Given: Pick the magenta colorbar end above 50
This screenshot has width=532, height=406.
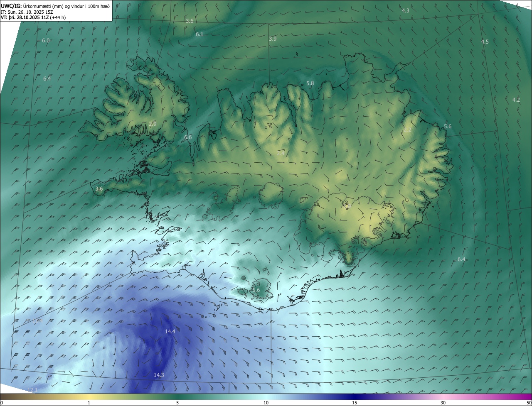Looking at the screenshot, I should coord(528,397).
